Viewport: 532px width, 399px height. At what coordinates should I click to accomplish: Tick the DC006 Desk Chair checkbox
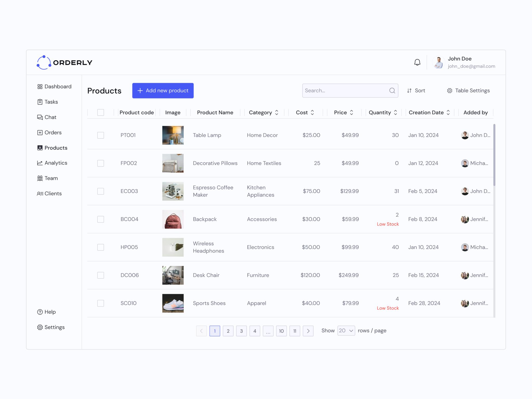tap(101, 275)
